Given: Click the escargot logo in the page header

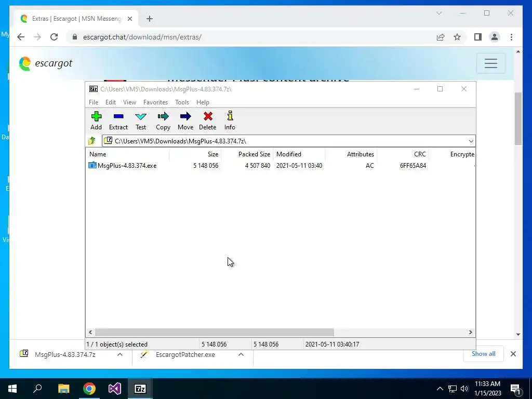Looking at the screenshot, I should point(46,63).
